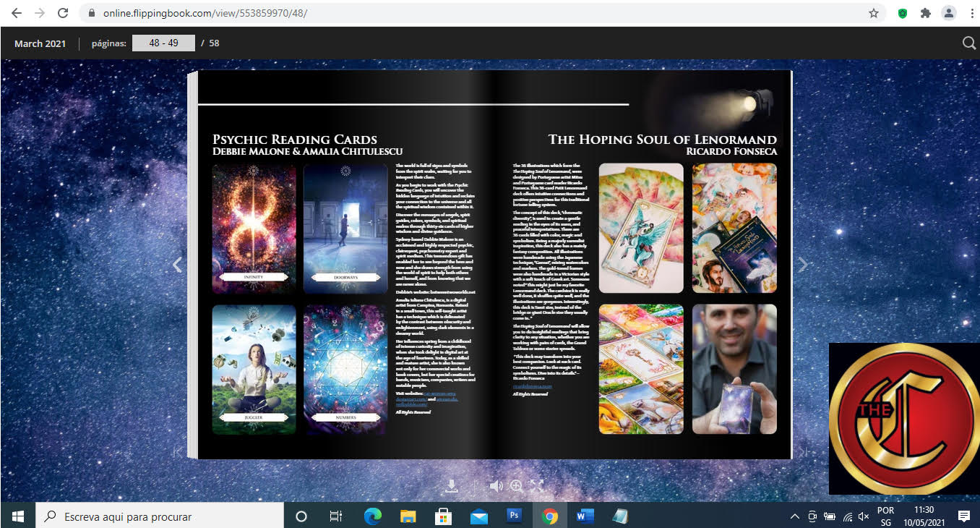Open Cortana circle icon on taskbar
This screenshot has width=980, height=528.
coord(301,516)
